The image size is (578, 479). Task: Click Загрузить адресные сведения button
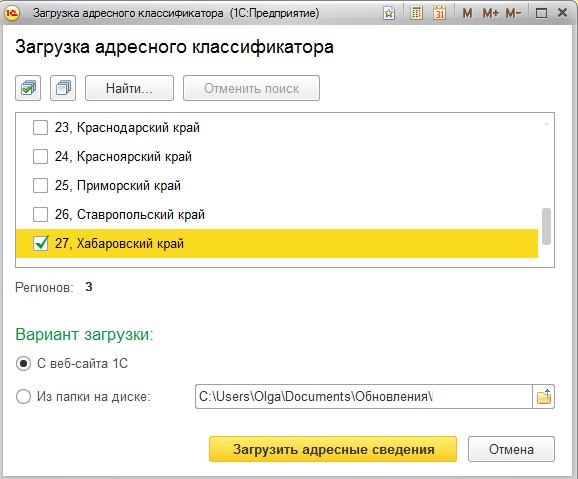coord(333,449)
